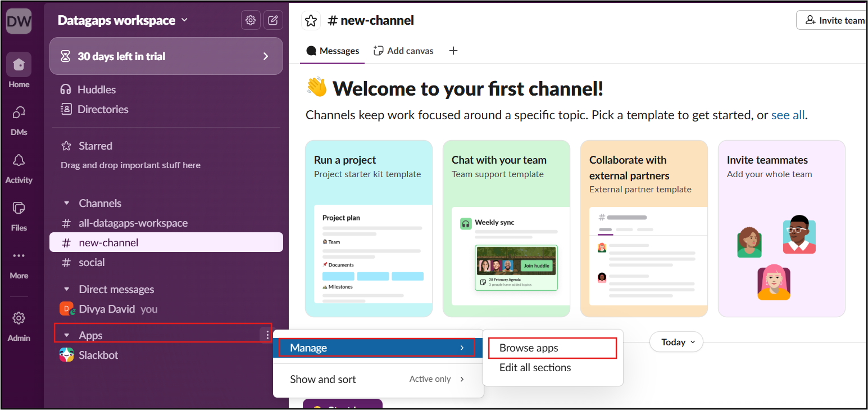This screenshot has width=868, height=410.
Task: Open the Home section in the sidebar
Action: [x=19, y=70]
